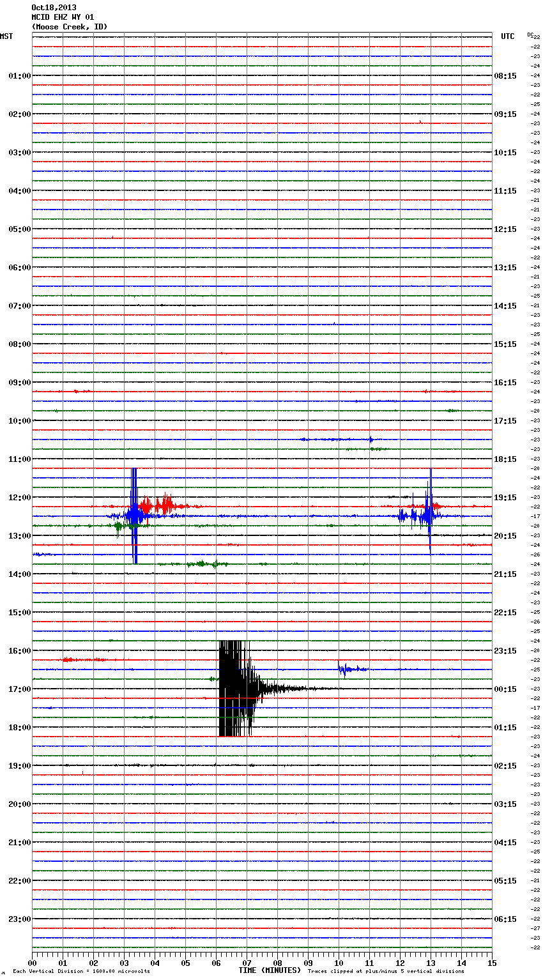The image size is (543, 980).
Task: Select the 02:00 MST row label
Action: [19, 114]
